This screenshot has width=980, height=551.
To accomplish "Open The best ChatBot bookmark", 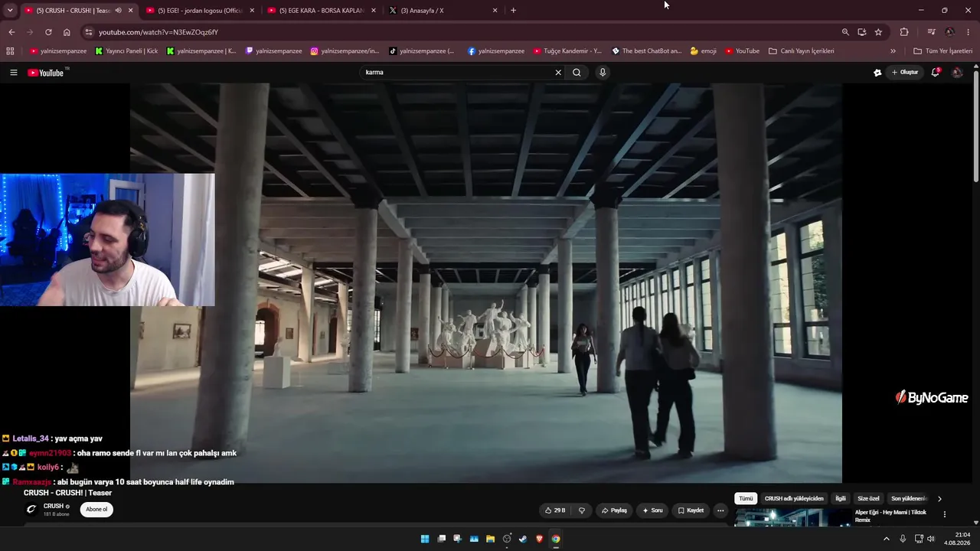I will (x=646, y=51).
